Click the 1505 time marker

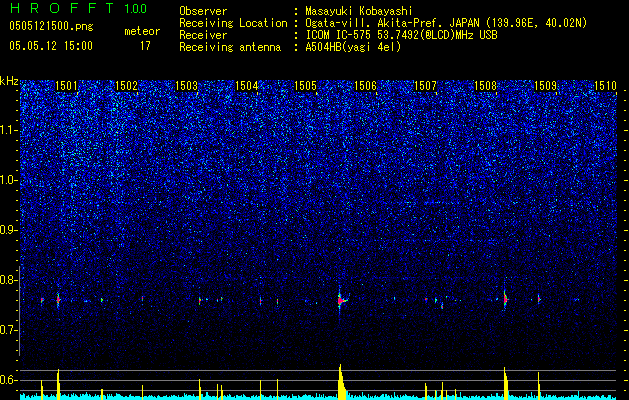click(306, 85)
